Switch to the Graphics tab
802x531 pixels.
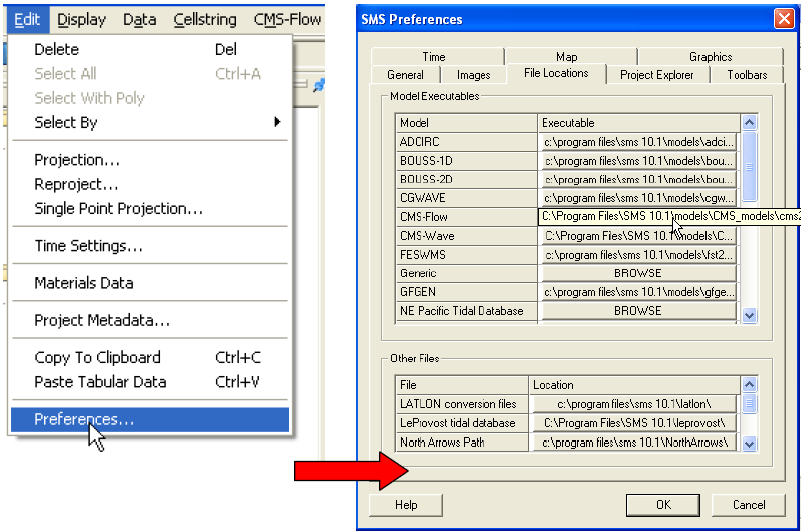coord(710,57)
